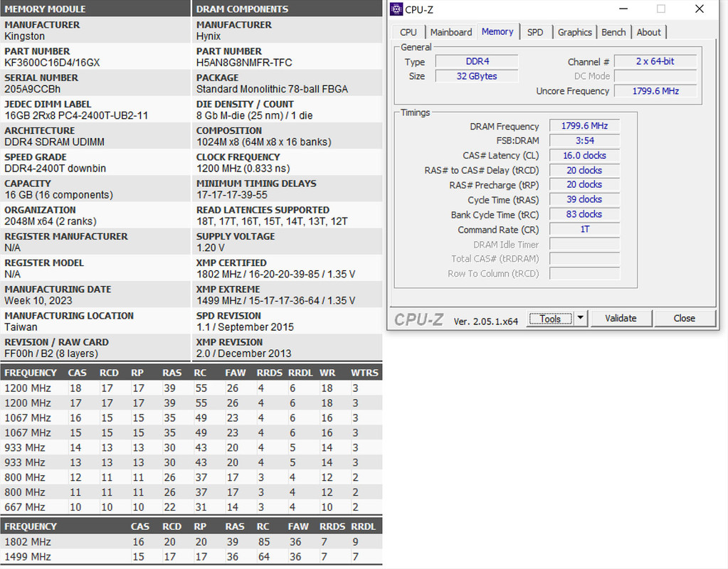Screen dimensions: 728x569
Task: Close the CPU-Z window with X
Action: tap(700, 9)
